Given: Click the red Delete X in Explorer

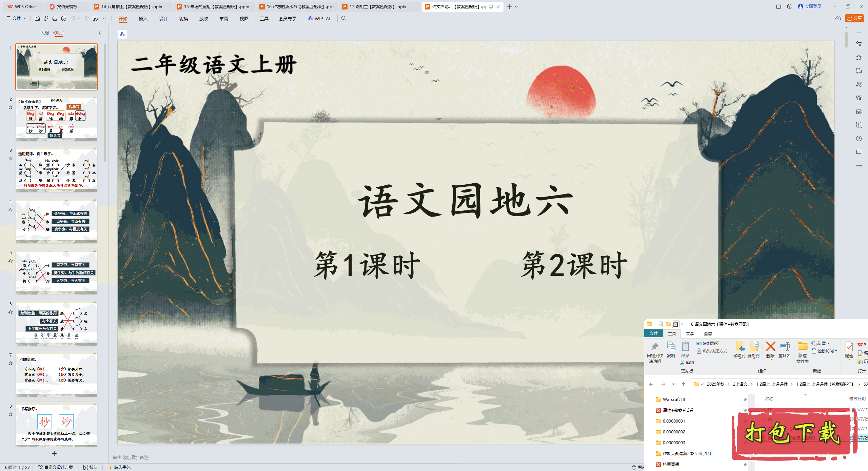Looking at the screenshot, I should click(x=770, y=347).
